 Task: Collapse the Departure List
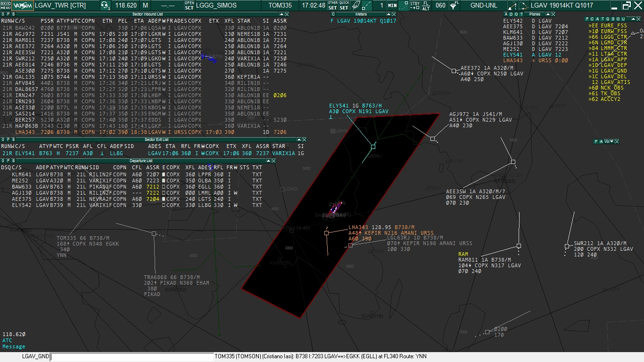[x=269, y=161]
